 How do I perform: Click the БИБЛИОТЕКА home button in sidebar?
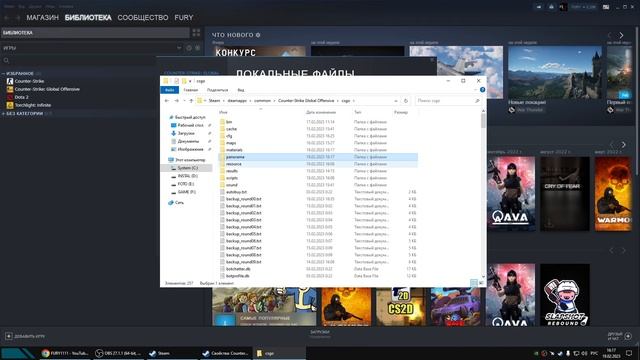96,33
